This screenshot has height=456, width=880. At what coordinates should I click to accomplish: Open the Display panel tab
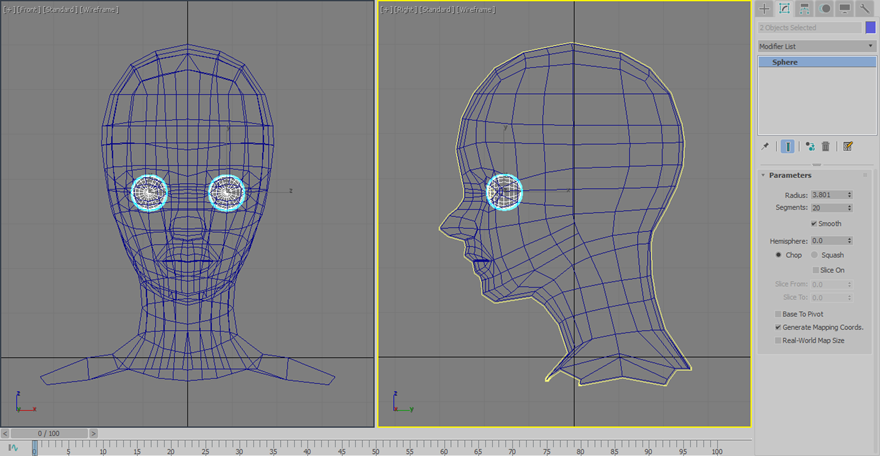[x=844, y=8]
